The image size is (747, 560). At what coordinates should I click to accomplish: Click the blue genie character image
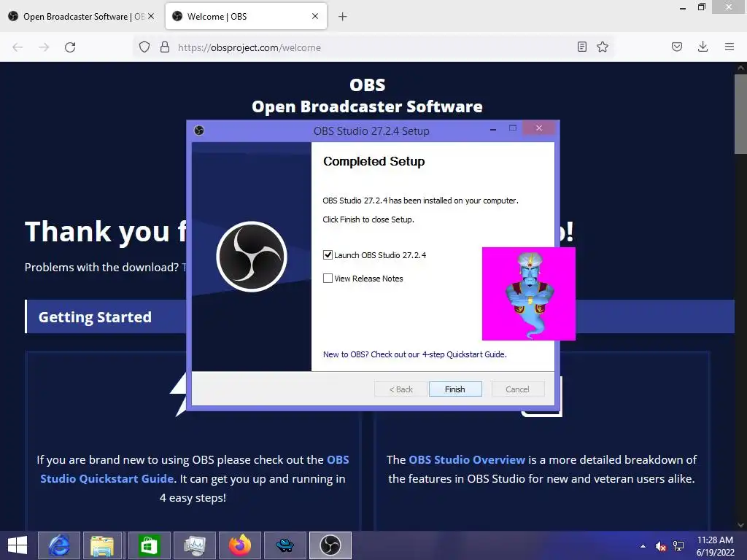click(x=529, y=294)
